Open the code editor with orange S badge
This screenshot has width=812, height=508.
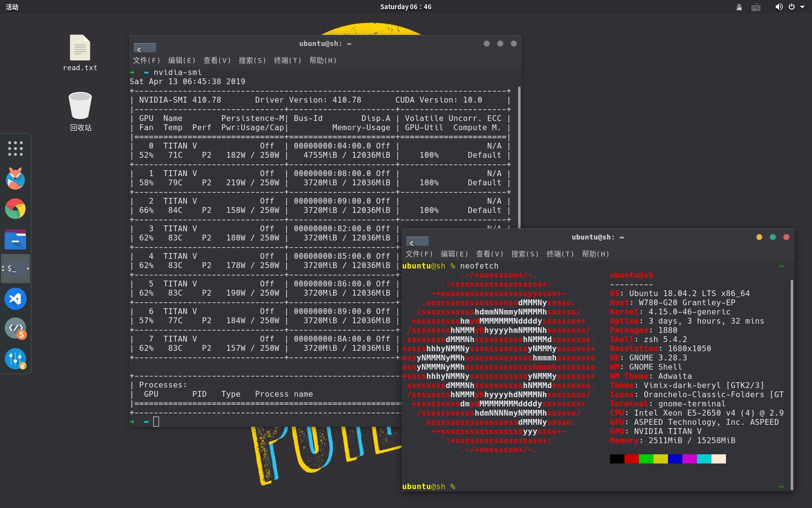coord(15,329)
